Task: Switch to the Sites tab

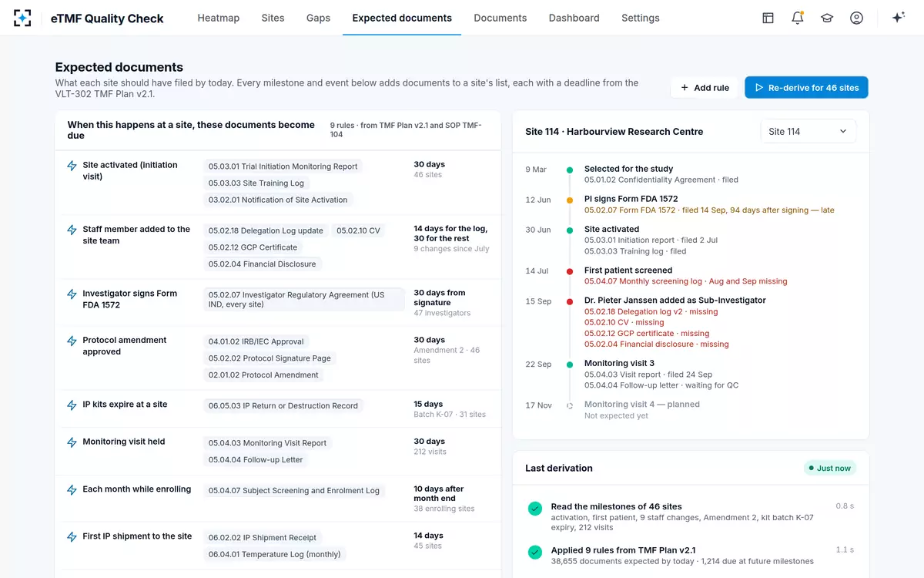Action: (x=273, y=18)
